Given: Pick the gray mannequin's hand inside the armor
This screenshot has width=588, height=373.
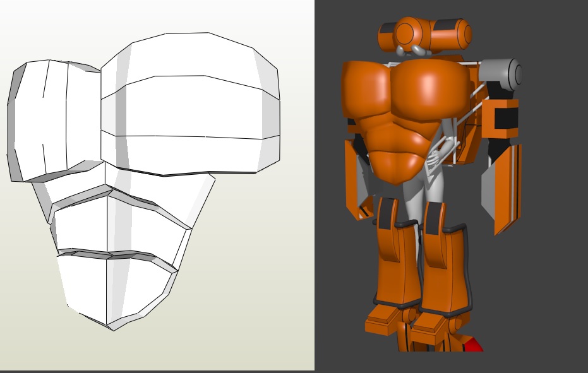Looking at the screenshot, I should click(435, 158).
